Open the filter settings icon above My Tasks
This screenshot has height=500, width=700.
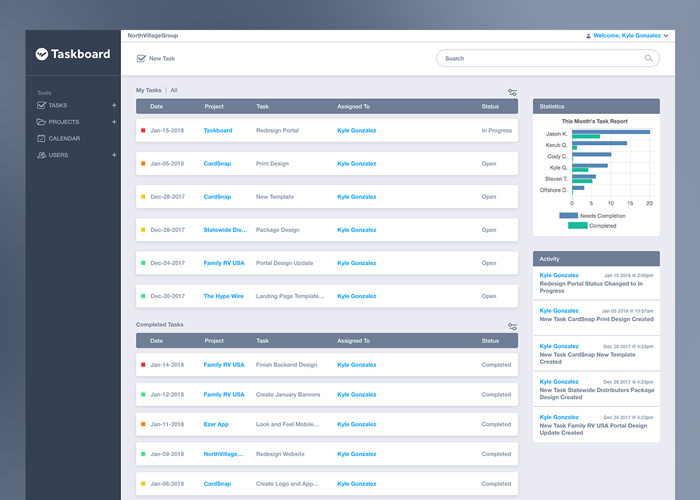pyautogui.click(x=512, y=92)
